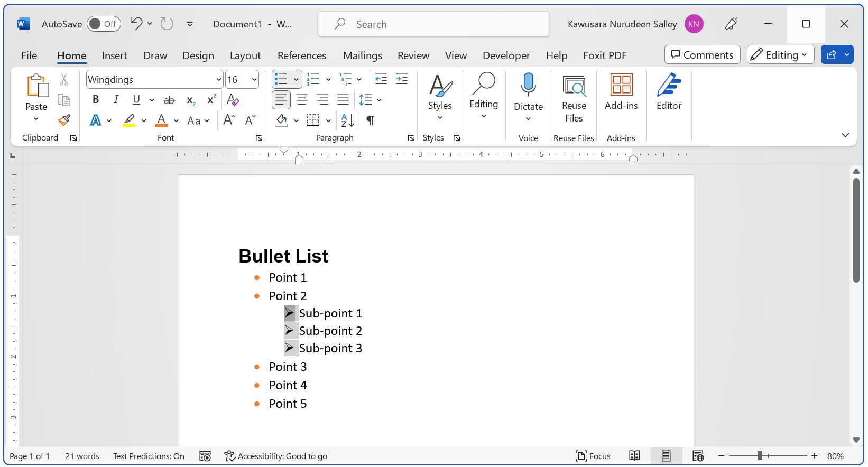Click the Paste clipboard icon
This screenshot has height=467, width=868.
coord(37,86)
